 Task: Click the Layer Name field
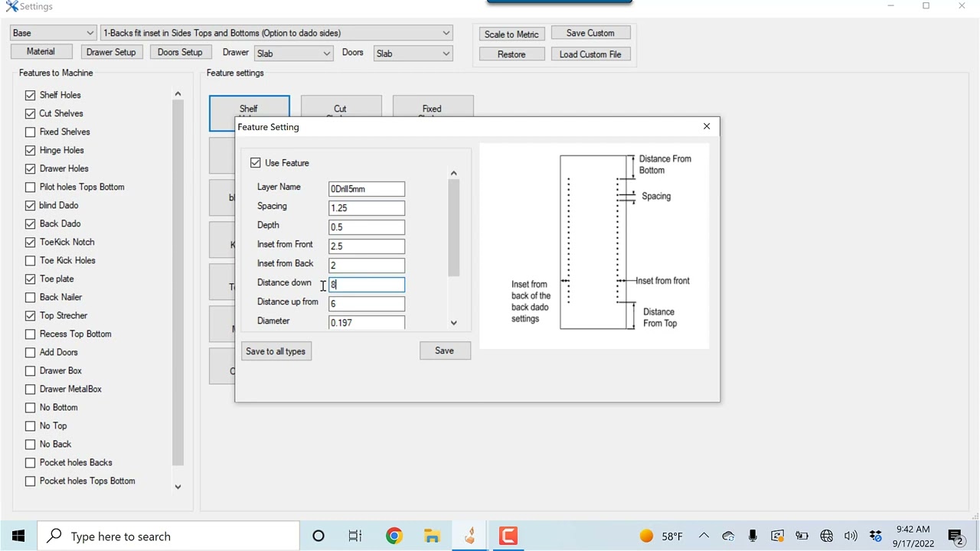click(367, 189)
